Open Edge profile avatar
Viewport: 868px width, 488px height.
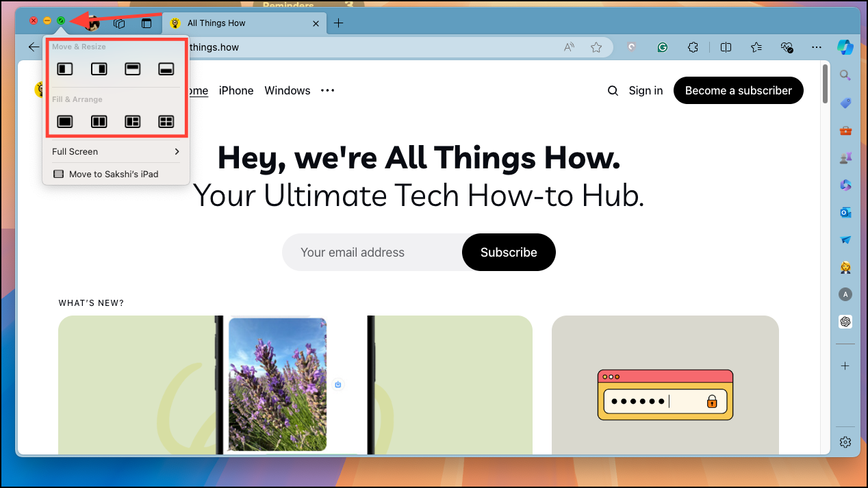pos(92,23)
